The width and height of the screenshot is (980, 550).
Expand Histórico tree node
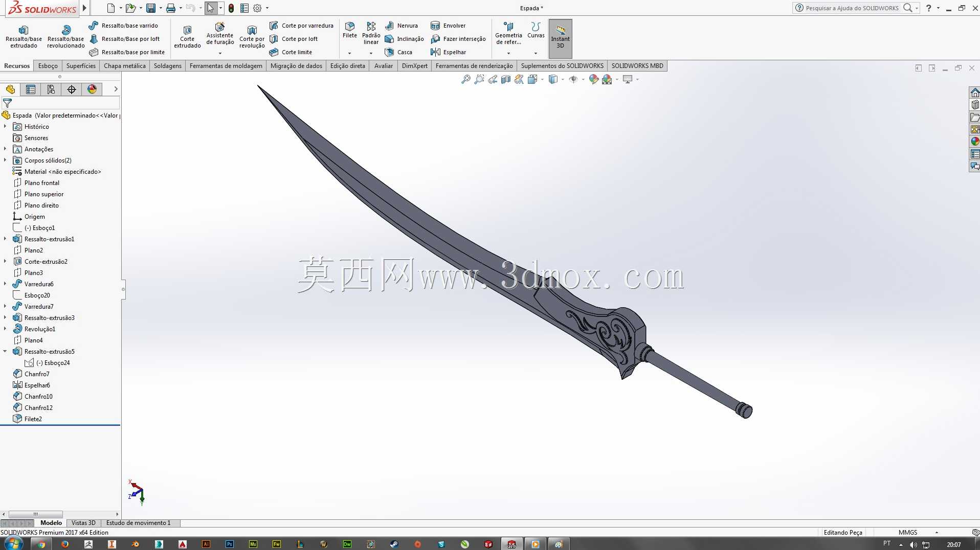(x=5, y=126)
